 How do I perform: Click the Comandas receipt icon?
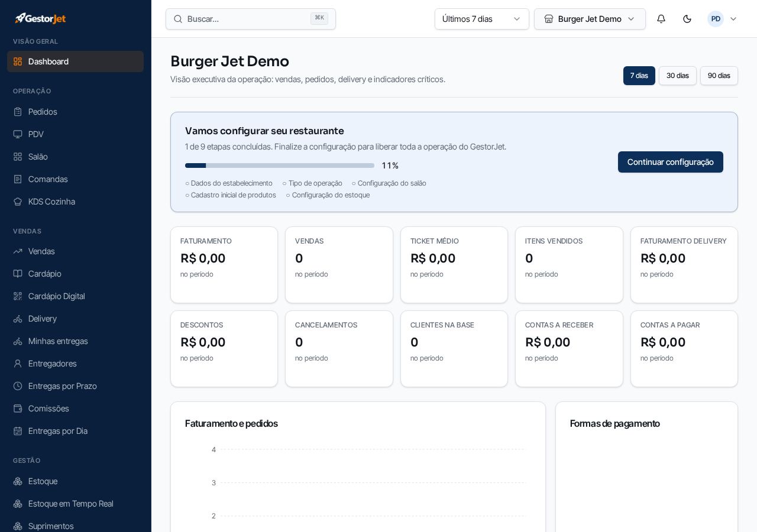click(x=18, y=179)
